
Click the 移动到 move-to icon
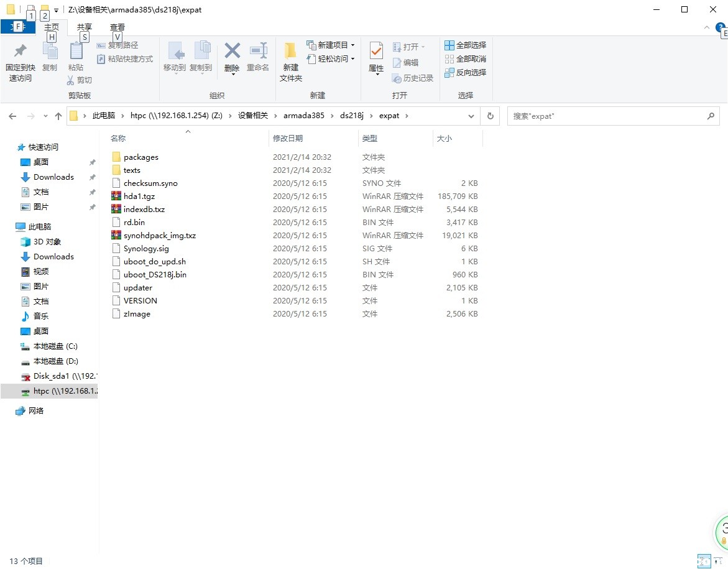coord(175,58)
